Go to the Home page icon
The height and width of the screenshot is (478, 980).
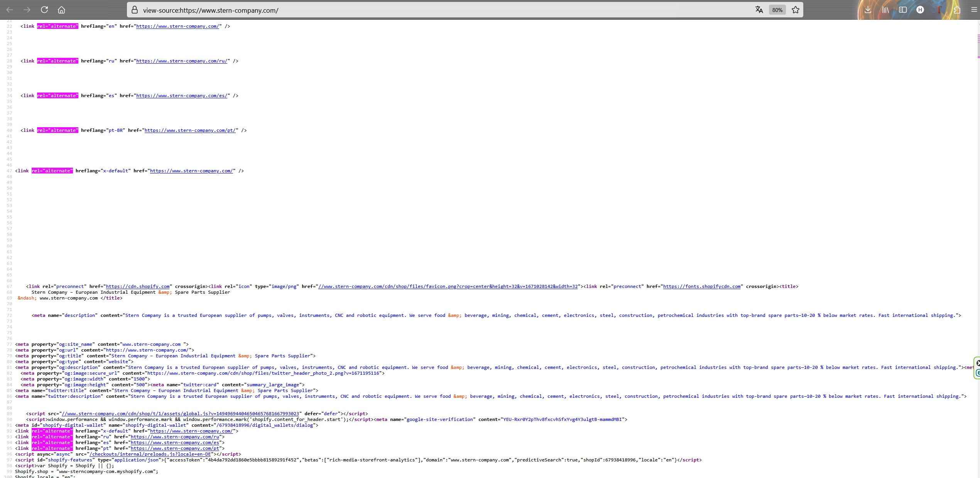point(62,10)
